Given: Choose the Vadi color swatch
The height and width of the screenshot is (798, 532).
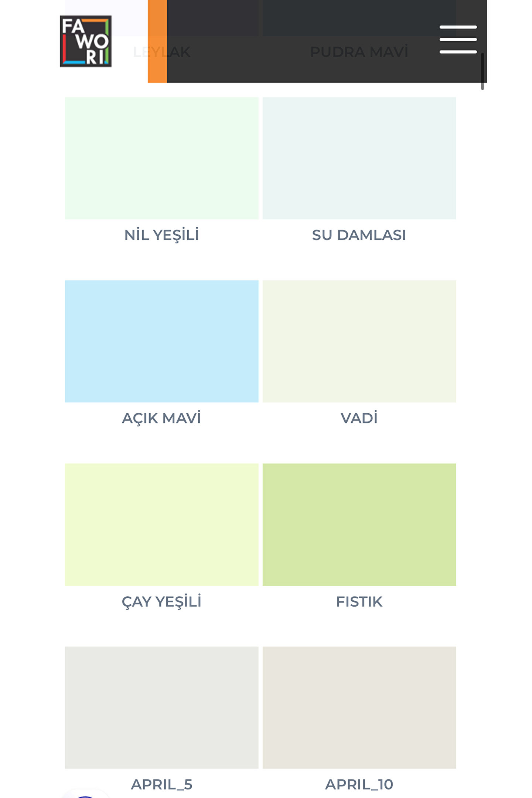Looking at the screenshot, I should pos(359,341).
